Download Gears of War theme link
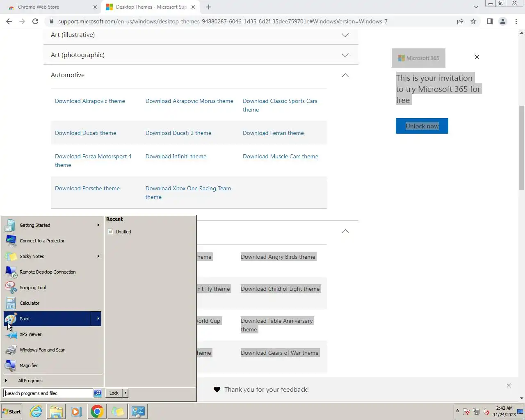The width and height of the screenshot is (525, 420). (280, 353)
